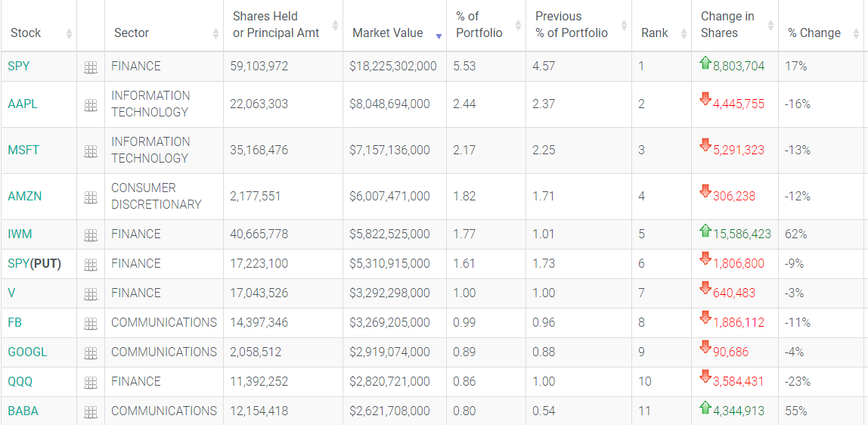The width and height of the screenshot is (868, 425).
Task: Open the table grid icon for QQQ
Action: tap(90, 383)
